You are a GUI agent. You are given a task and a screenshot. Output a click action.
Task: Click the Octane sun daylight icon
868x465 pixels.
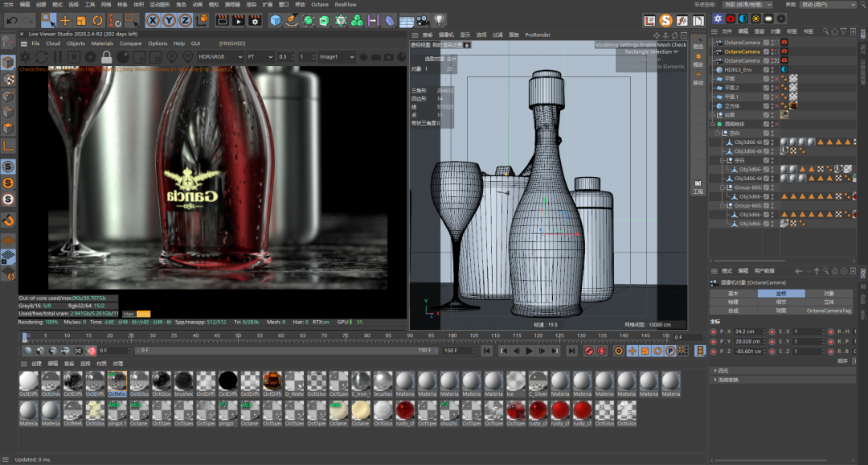[x=755, y=19]
